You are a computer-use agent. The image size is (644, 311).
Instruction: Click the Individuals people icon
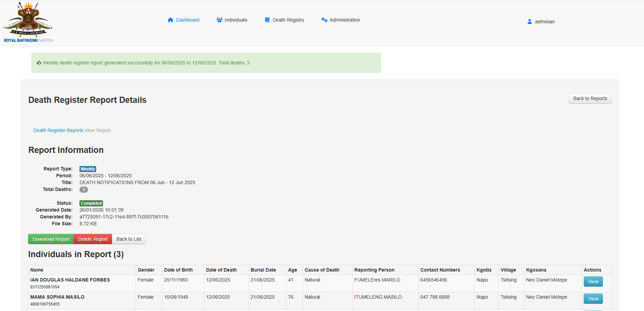point(219,20)
